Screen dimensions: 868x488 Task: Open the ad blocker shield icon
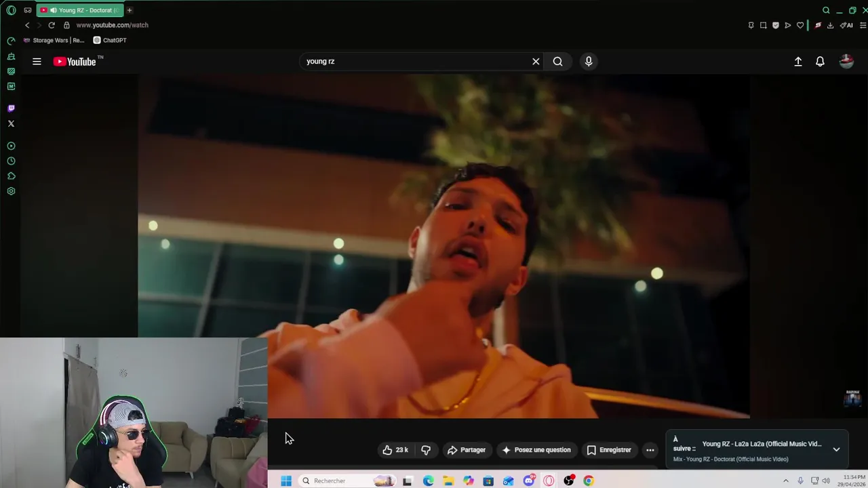point(776,25)
